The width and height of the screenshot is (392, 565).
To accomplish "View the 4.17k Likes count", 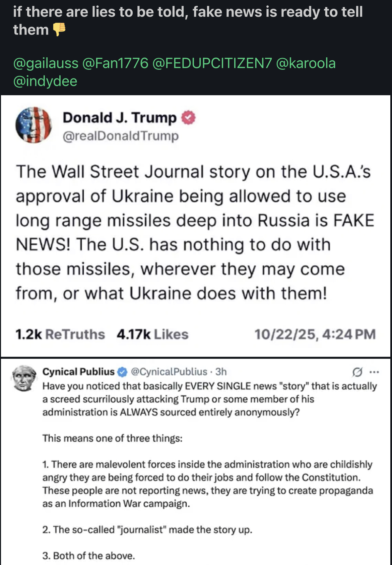I will click(152, 334).
